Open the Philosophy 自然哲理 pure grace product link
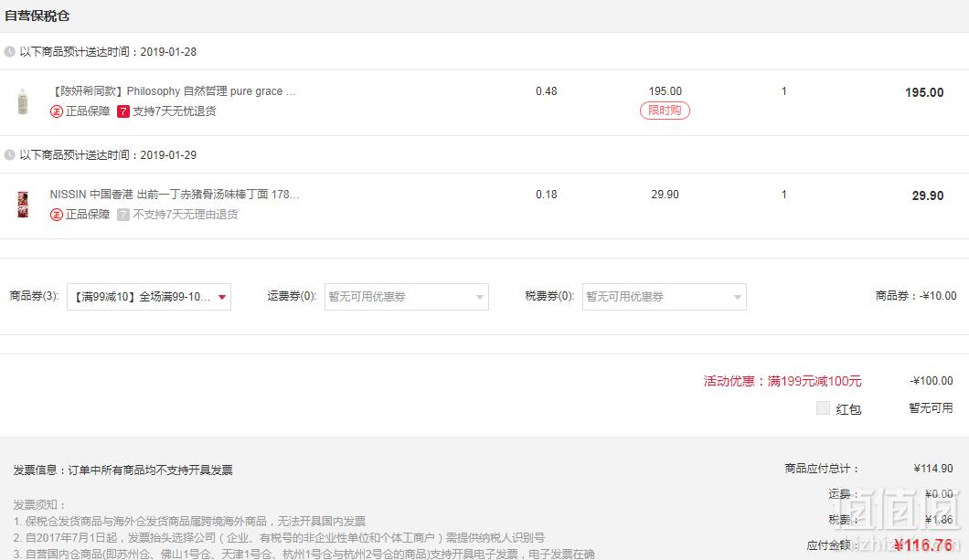The height and width of the screenshot is (560, 969). (173, 91)
